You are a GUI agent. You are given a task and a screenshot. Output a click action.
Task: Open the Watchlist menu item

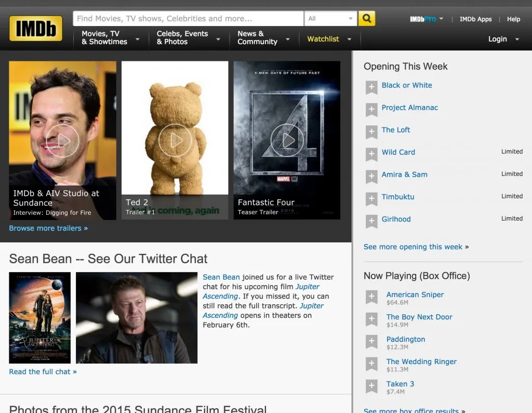(x=323, y=39)
